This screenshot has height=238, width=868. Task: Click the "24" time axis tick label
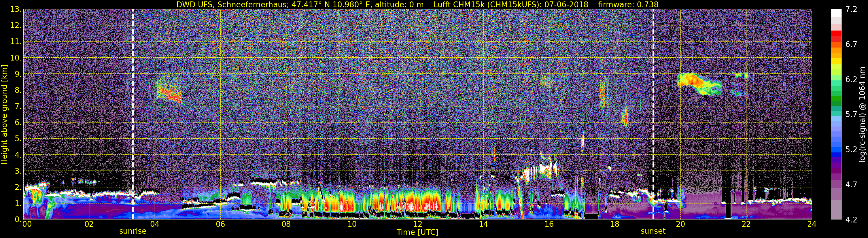point(812,224)
